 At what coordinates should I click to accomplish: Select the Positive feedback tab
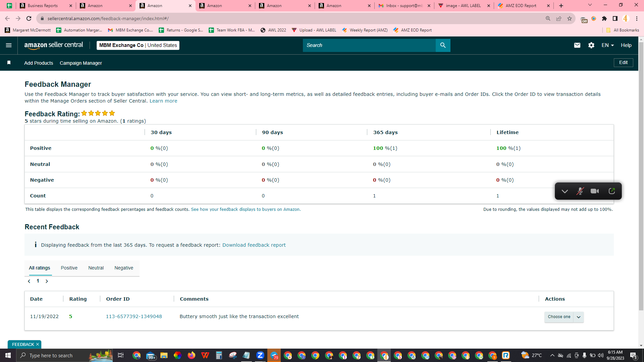(x=69, y=268)
